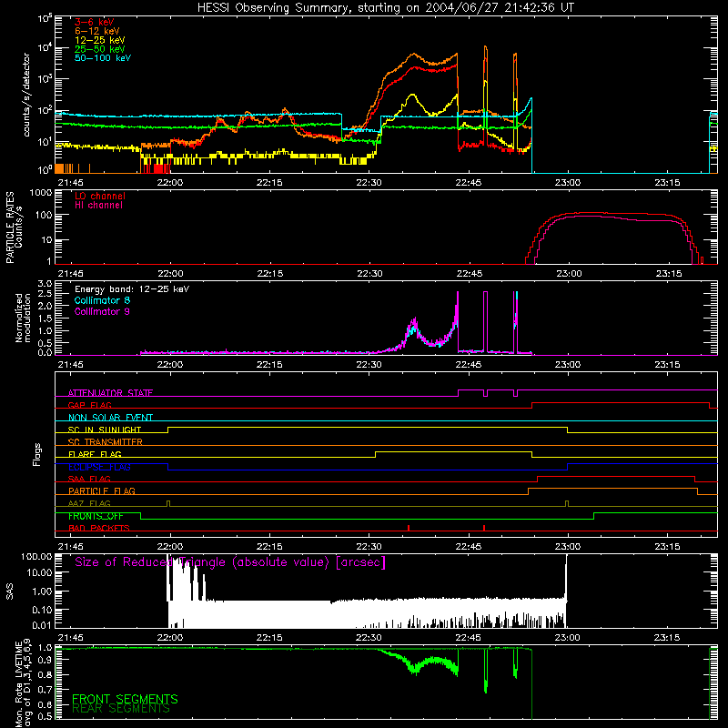Click the SAS axis label
Viewport: 728px width, 728px height.
pyautogui.click(x=9, y=591)
